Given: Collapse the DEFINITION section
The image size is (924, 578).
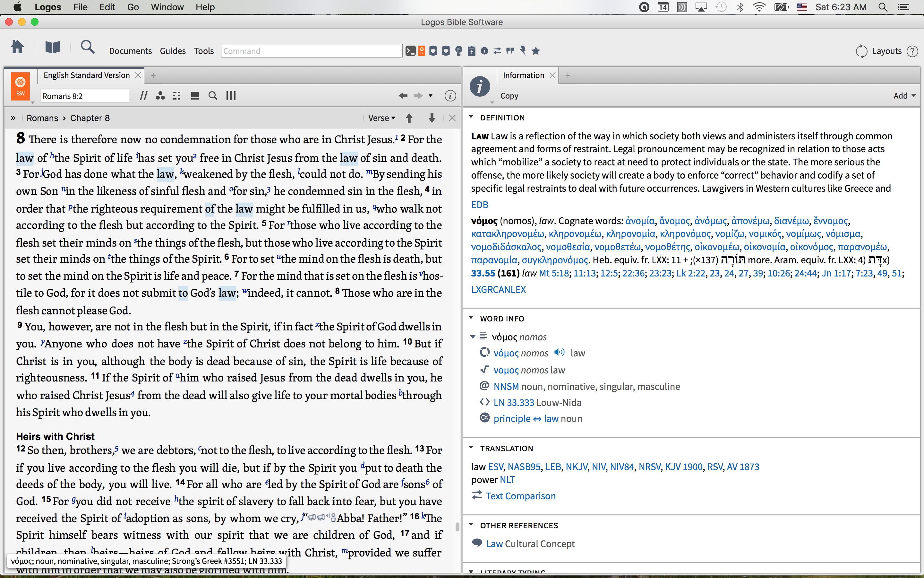Looking at the screenshot, I should (x=471, y=117).
